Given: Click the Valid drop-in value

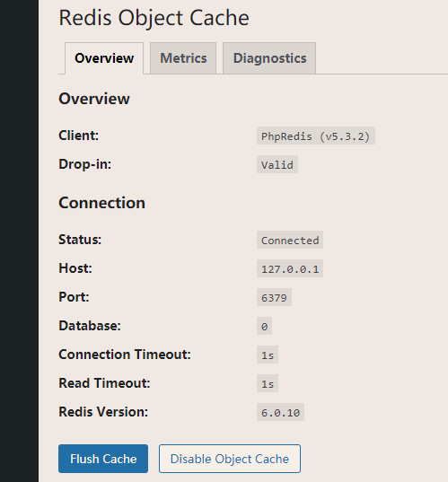Looking at the screenshot, I should [277, 164].
